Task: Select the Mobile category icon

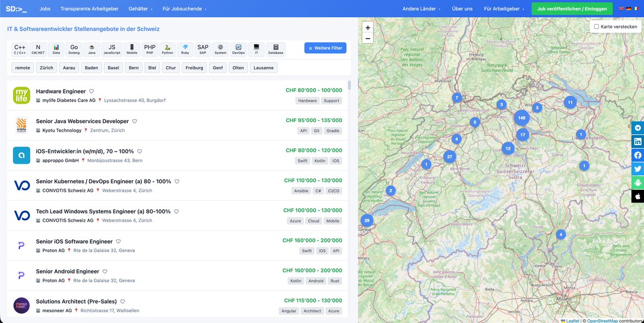Action: tap(132, 49)
